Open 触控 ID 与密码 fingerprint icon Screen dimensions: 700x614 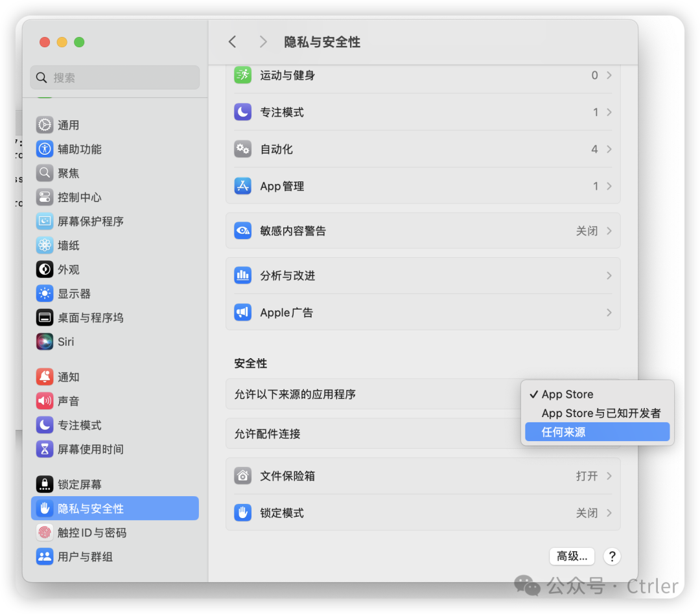click(44, 532)
